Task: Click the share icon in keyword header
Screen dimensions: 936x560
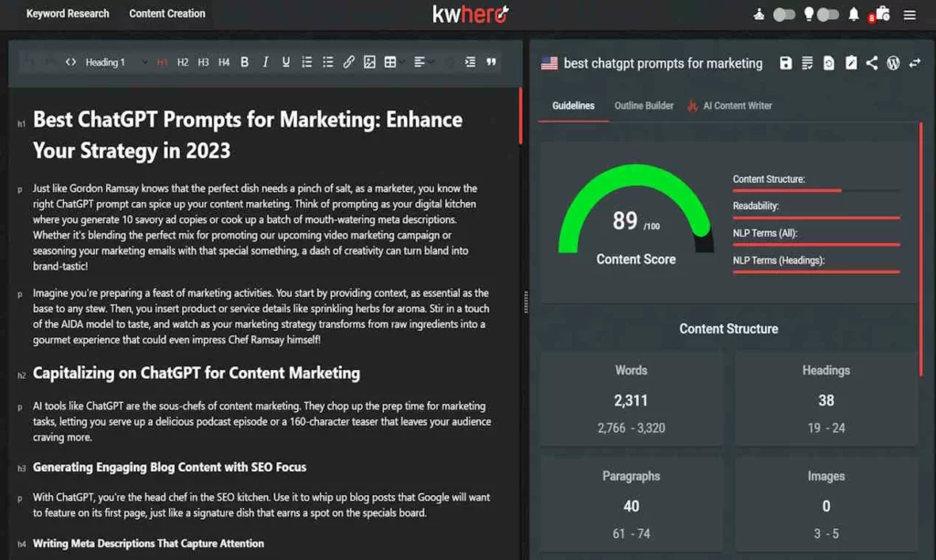Action: pos(872,63)
